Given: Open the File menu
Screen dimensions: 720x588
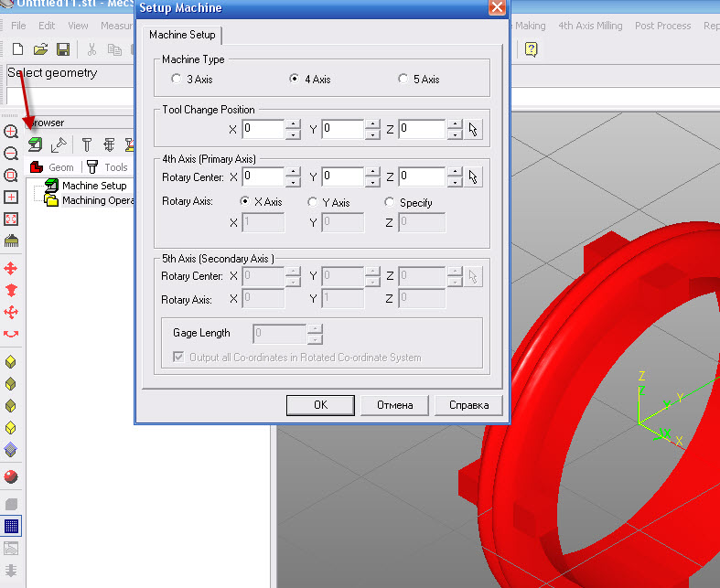Looking at the screenshot, I should click(18, 26).
